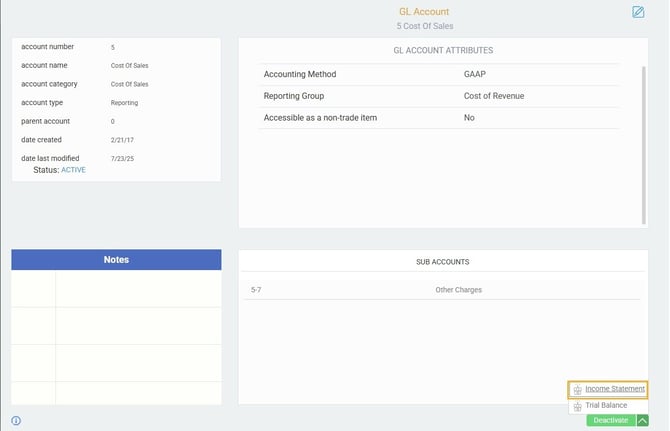The height and width of the screenshot is (431, 670).
Task: Click the SUB ACCOUNTS panel header
Action: coord(443,262)
